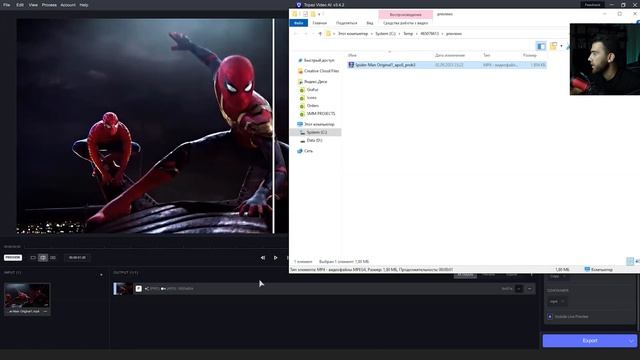640x360 pixels.
Task: Open the Process menu
Action: pyautogui.click(x=49, y=5)
